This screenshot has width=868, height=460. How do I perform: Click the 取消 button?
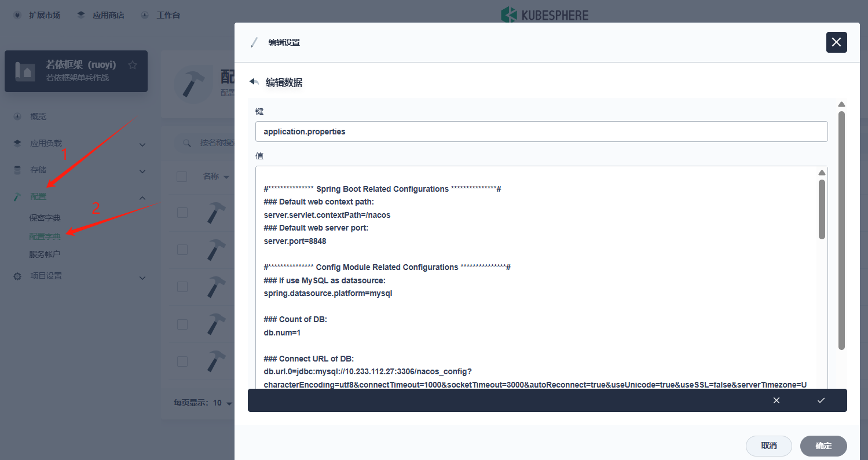coord(768,446)
